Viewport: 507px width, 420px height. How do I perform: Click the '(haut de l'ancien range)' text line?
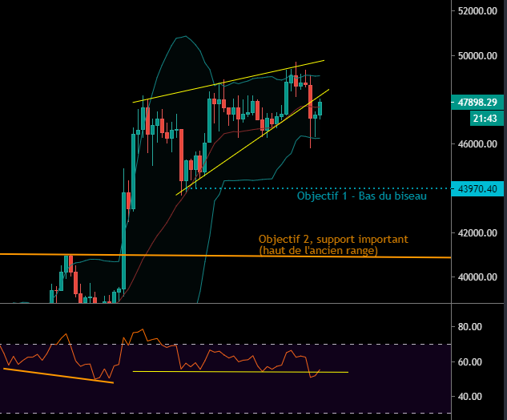pos(318,250)
